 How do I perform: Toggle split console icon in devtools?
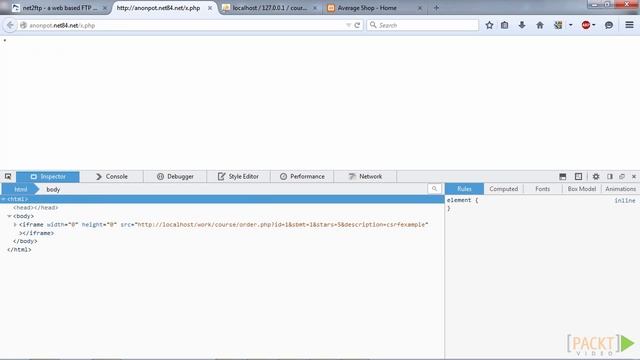point(562,176)
